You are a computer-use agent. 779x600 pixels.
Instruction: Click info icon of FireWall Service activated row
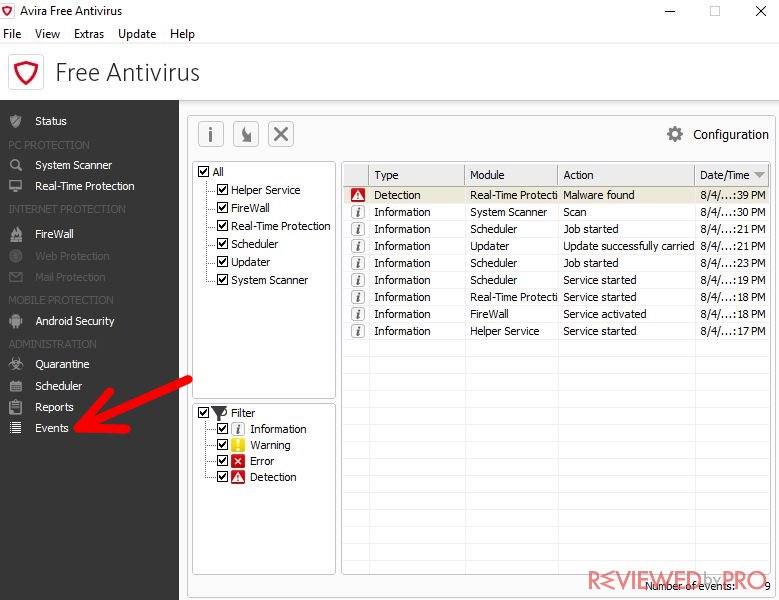click(x=358, y=314)
